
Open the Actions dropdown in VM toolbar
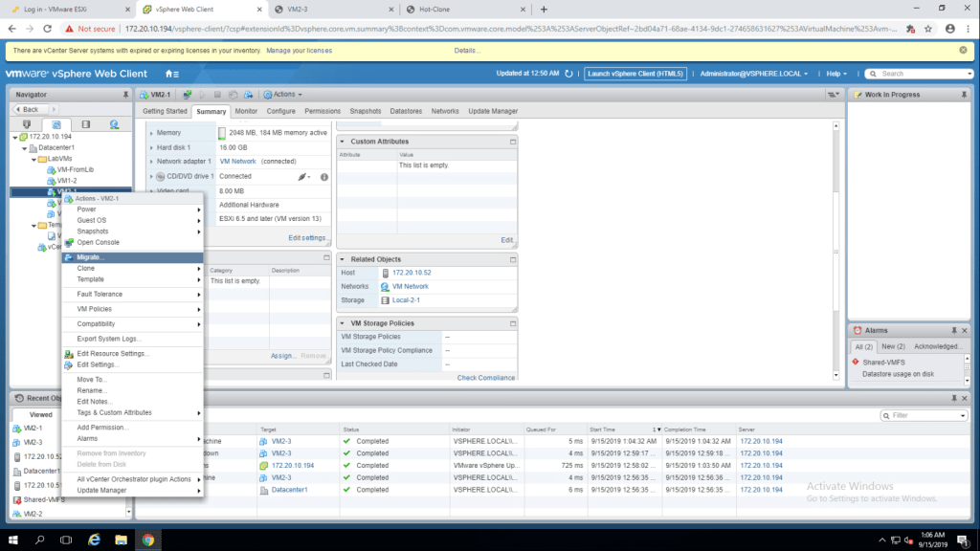(x=284, y=95)
